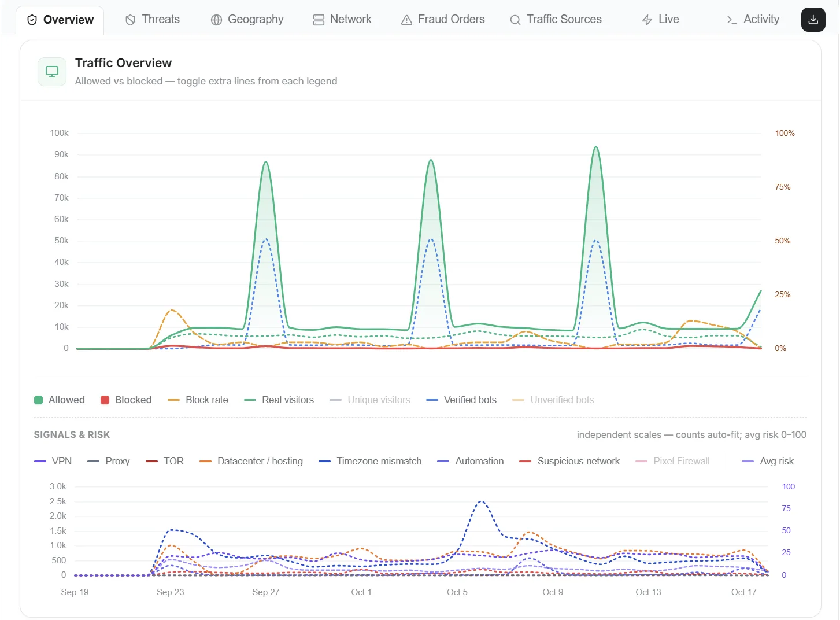Hide the Real visitors line

[279, 400]
